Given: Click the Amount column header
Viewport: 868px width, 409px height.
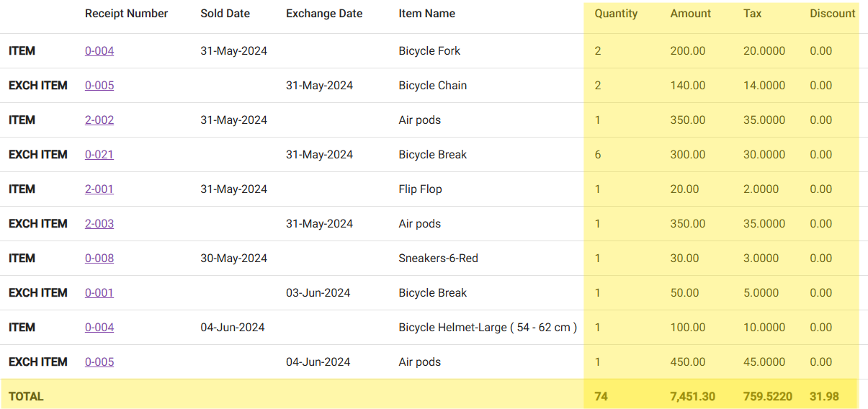Looking at the screenshot, I should [x=690, y=14].
